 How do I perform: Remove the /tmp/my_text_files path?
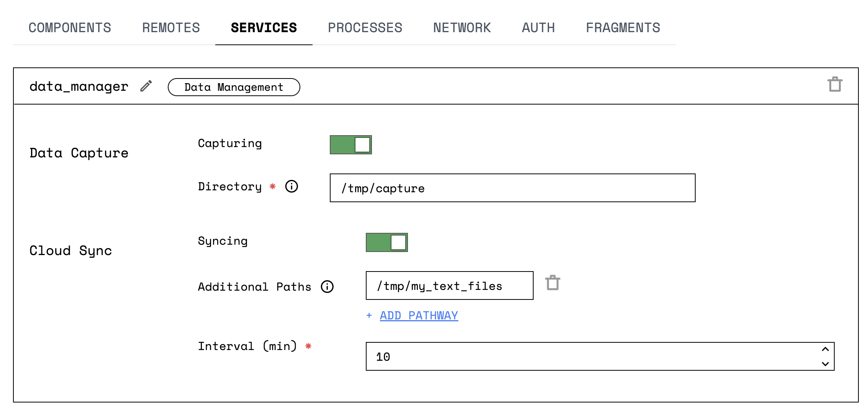point(553,283)
